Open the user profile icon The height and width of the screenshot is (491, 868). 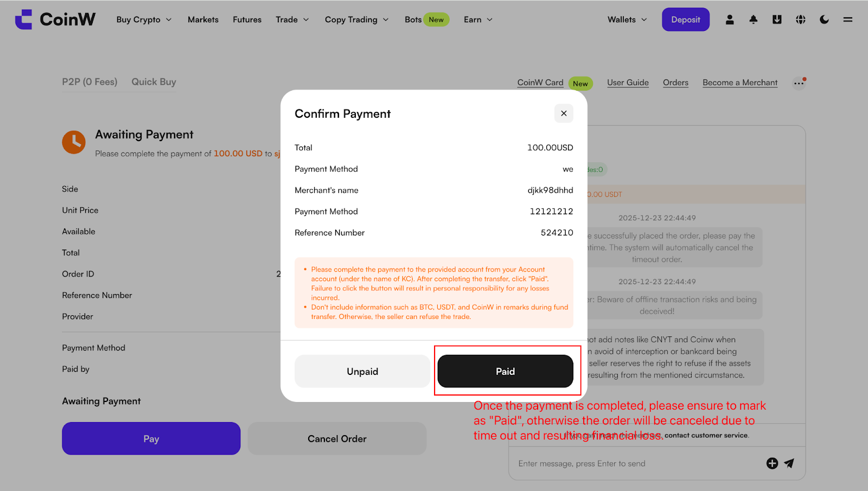[x=730, y=20]
